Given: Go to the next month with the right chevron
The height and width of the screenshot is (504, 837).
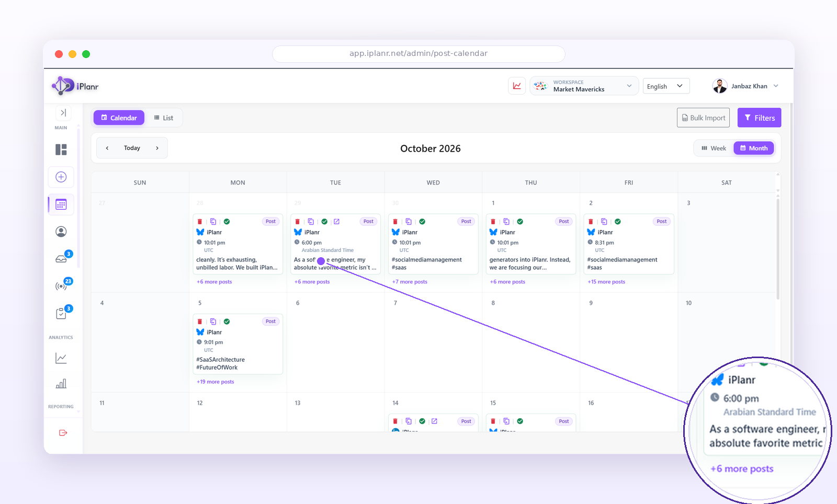Looking at the screenshot, I should (157, 148).
